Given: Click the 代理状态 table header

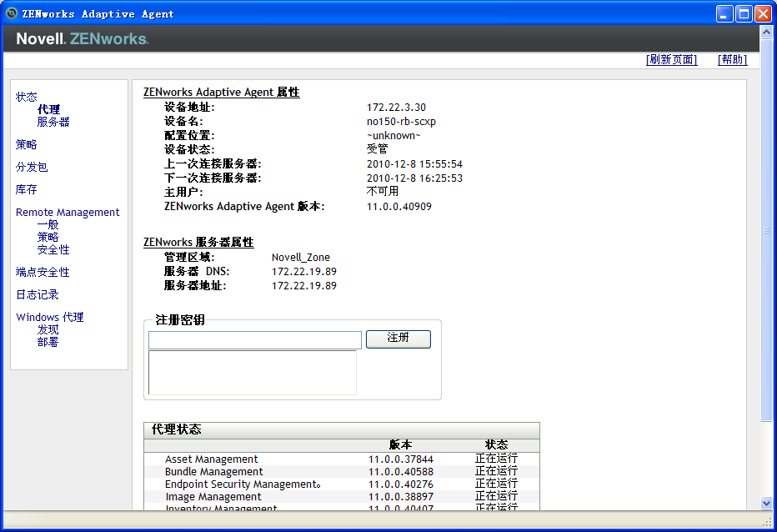Looking at the screenshot, I should click(342, 430).
